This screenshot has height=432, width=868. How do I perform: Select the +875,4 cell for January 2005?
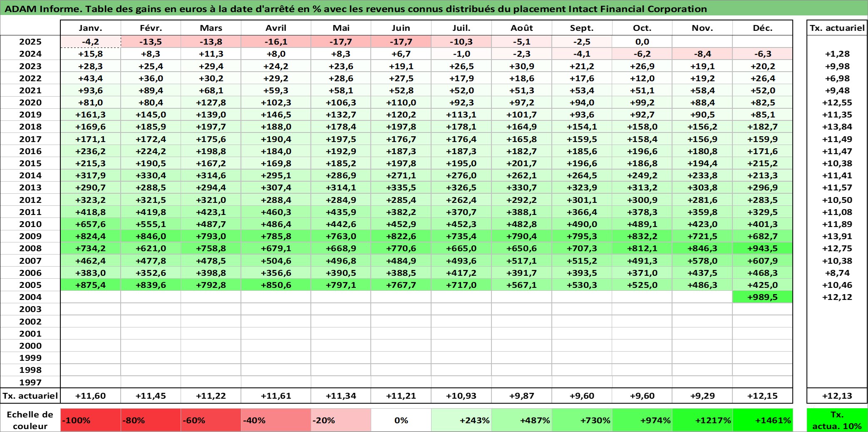pyautogui.click(x=91, y=285)
